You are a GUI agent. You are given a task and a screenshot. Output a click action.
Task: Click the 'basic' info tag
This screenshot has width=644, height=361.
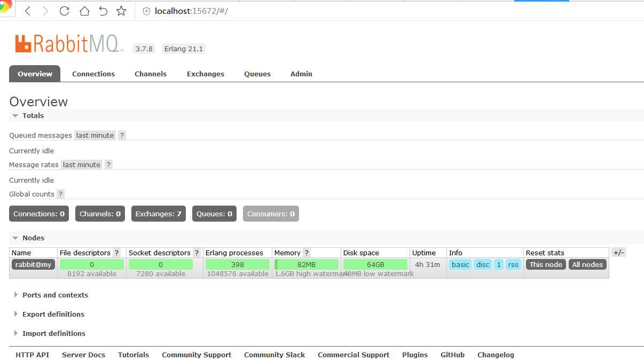[460, 264]
